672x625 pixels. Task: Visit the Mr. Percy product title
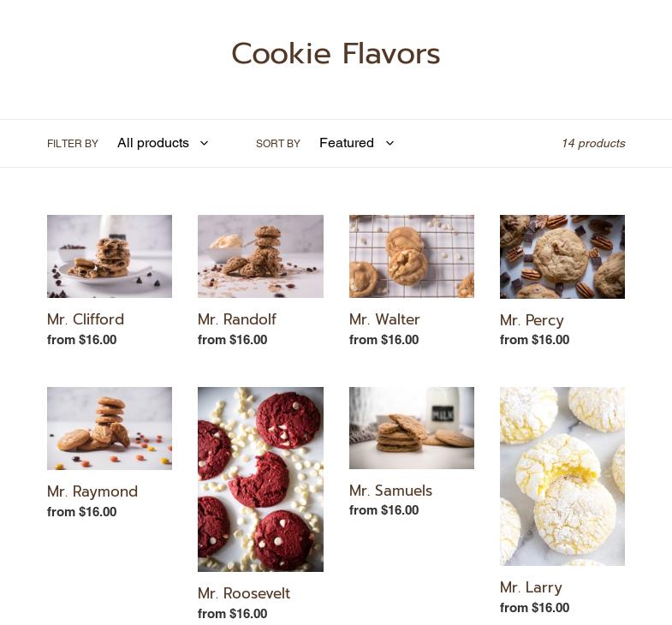[x=532, y=320]
